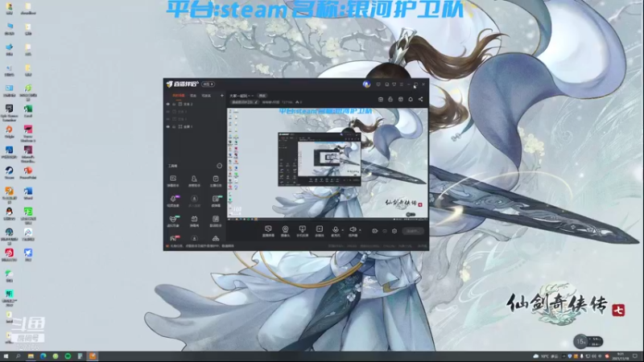Open greyed upload-arrow tool in toolbox
This screenshot has height=362, width=644.
194,200
